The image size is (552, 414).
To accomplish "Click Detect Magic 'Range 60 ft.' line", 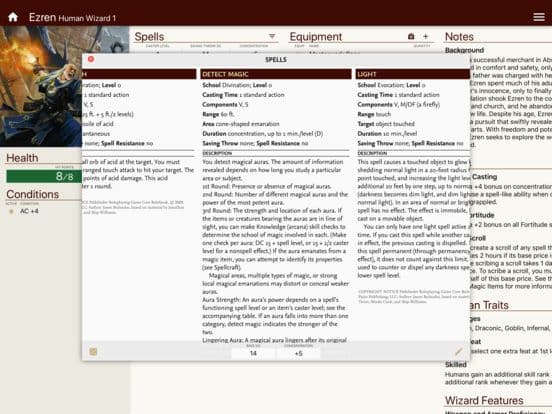I will [x=218, y=114].
